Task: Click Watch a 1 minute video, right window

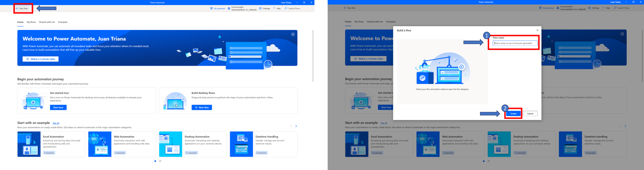Action: pos(368,59)
